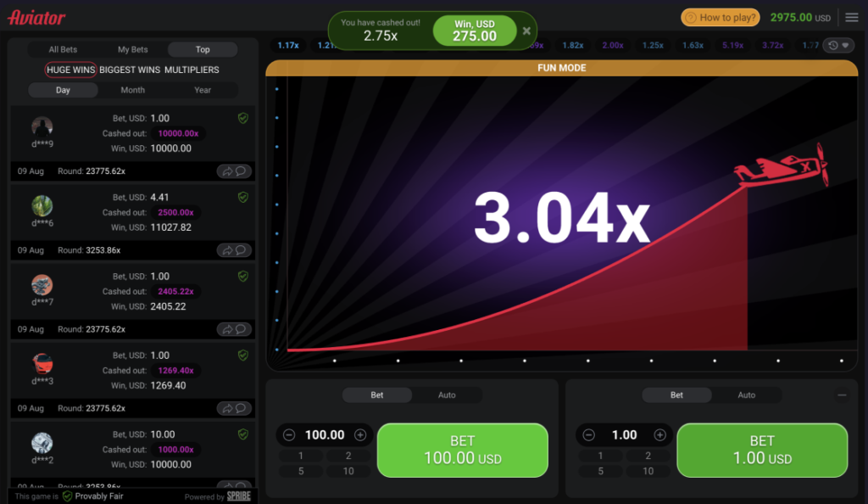Switch to My Bets tab

(133, 49)
